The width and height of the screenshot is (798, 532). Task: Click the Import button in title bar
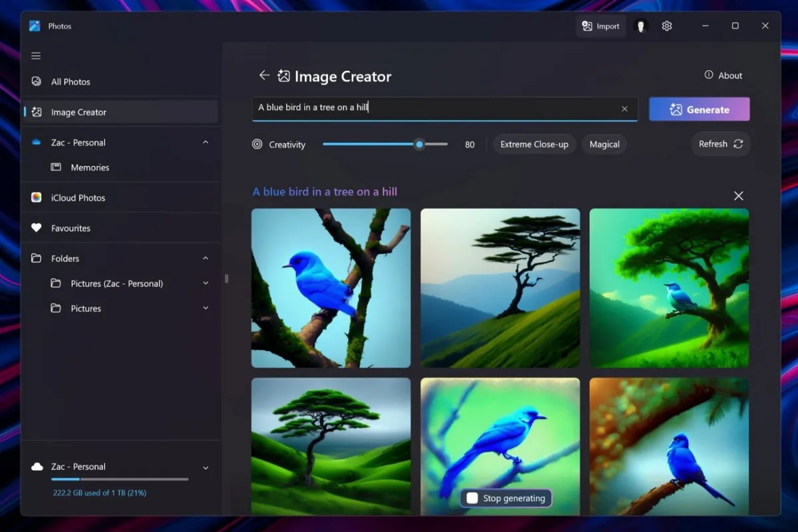(x=600, y=26)
